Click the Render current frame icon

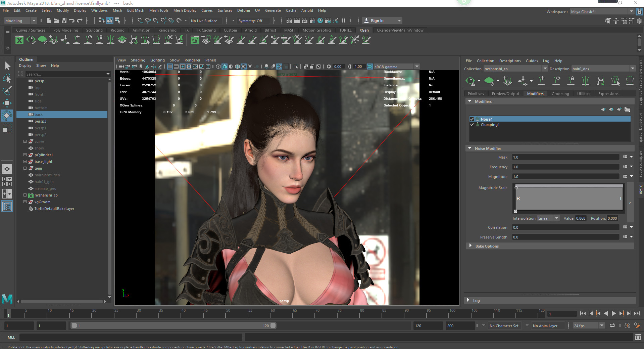click(297, 20)
